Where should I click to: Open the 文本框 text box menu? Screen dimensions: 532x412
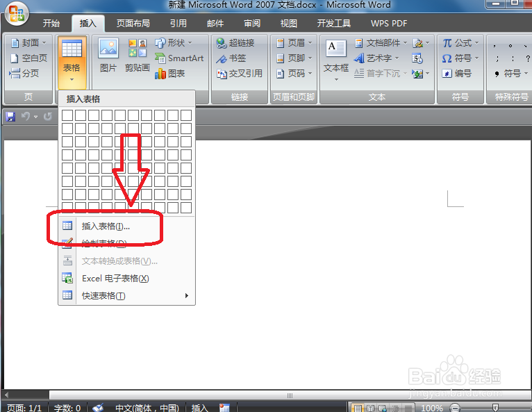click(x=336, y=60)
